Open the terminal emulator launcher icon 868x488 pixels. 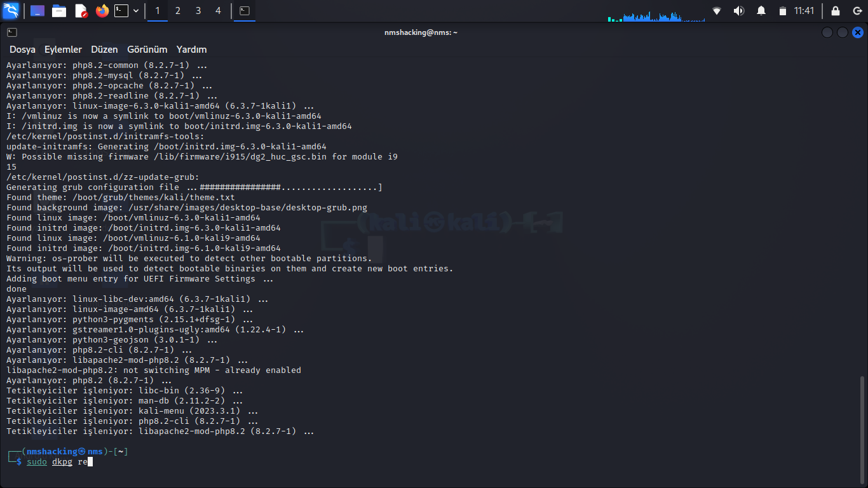pos(121,11)
